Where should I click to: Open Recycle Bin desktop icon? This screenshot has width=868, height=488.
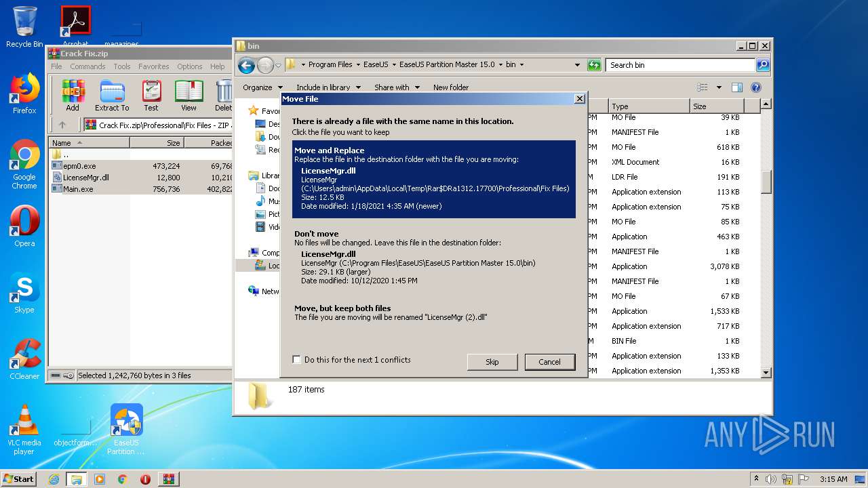click(24, 27)
